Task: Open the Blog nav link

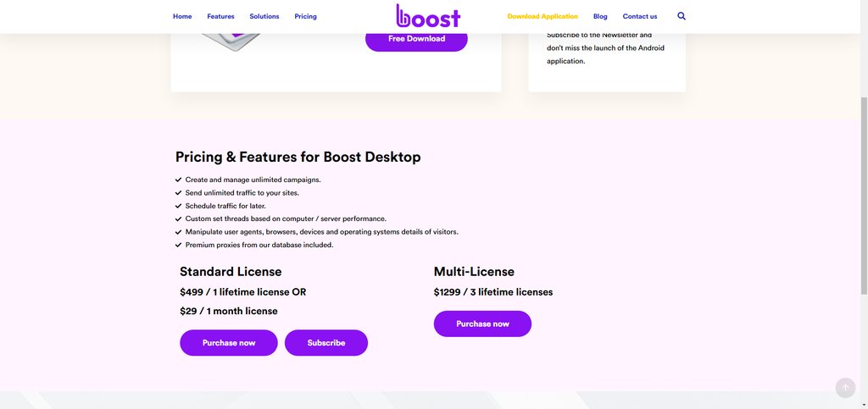Action: point(600,17)
